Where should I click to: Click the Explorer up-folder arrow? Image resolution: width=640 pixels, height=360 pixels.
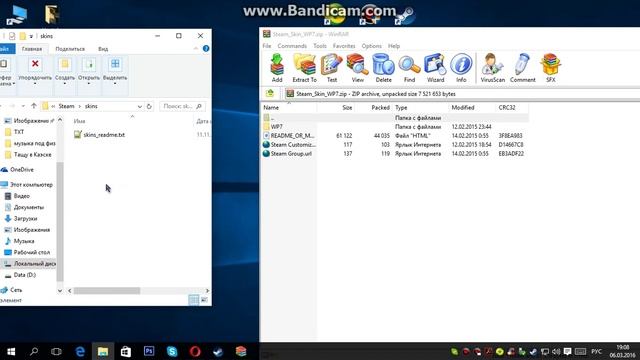(34, 106)
